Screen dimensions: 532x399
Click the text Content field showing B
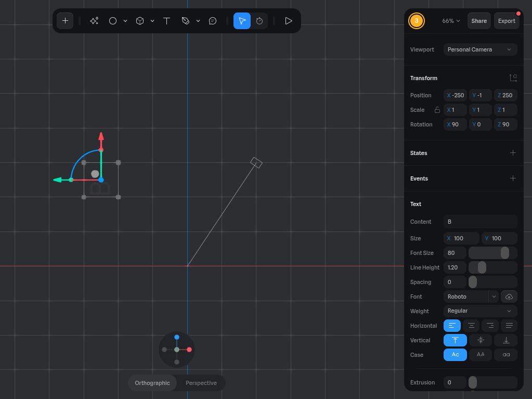click(480, 222)
